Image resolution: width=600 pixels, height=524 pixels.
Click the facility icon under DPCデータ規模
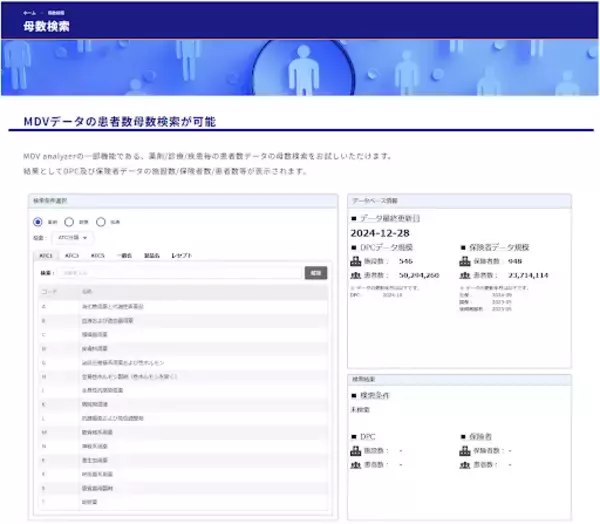tap(355, 261)
